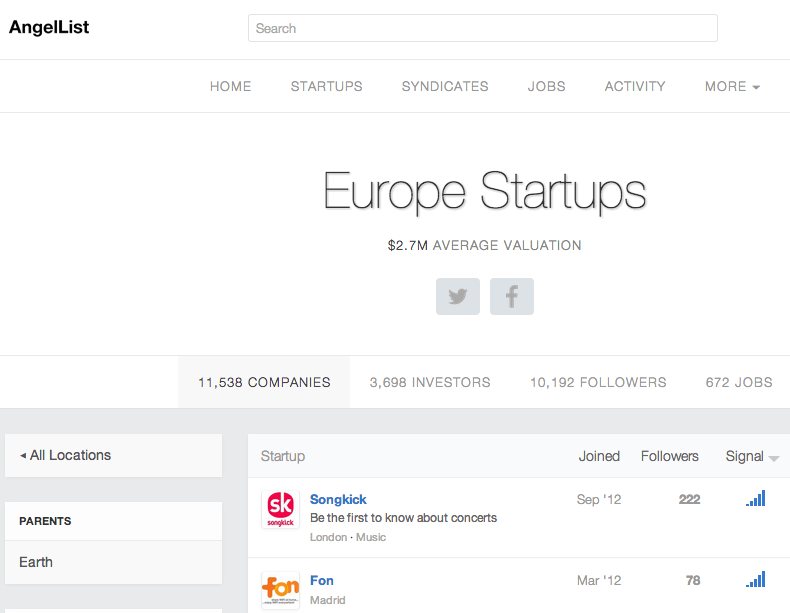The height and width of the screenshot is (613, 790).
Task: Click Fon's 78 followers count
Action: [693, 580]
